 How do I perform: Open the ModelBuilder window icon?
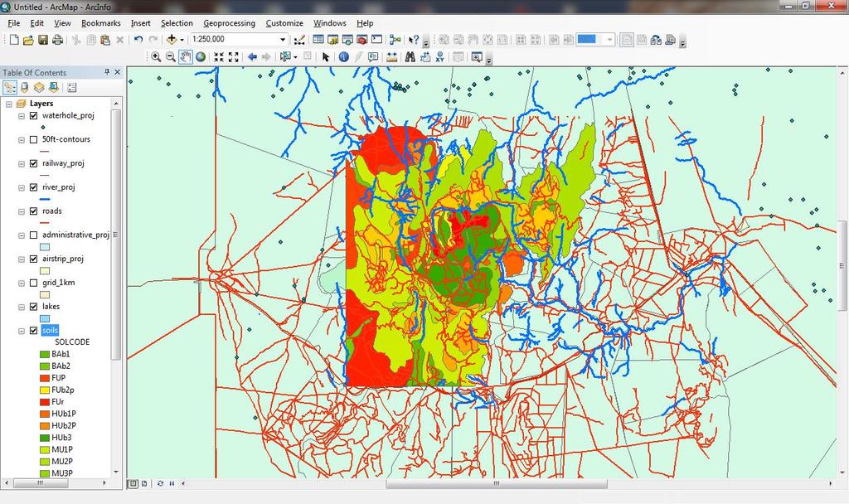point(395,40)
